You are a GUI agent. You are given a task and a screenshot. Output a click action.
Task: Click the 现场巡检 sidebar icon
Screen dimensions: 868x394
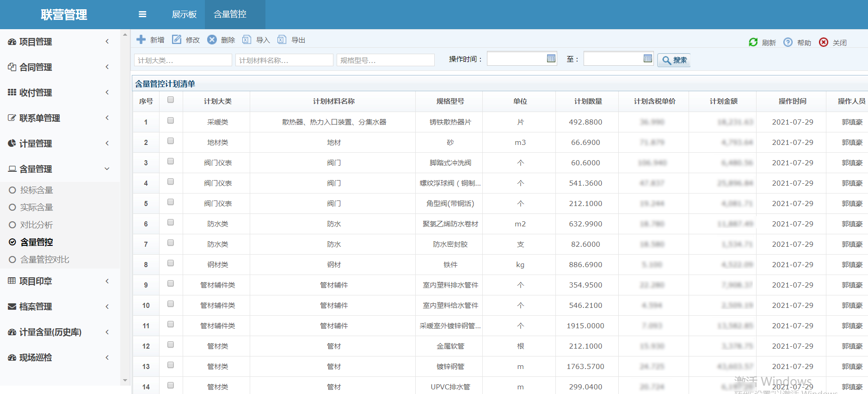[12, 357]
